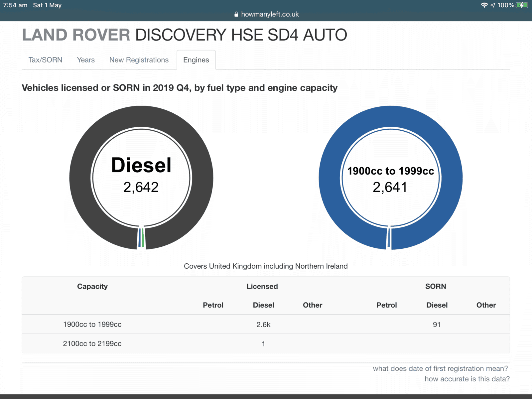Click the SORN column group header
Screen dimensions: 532x399
436,286
